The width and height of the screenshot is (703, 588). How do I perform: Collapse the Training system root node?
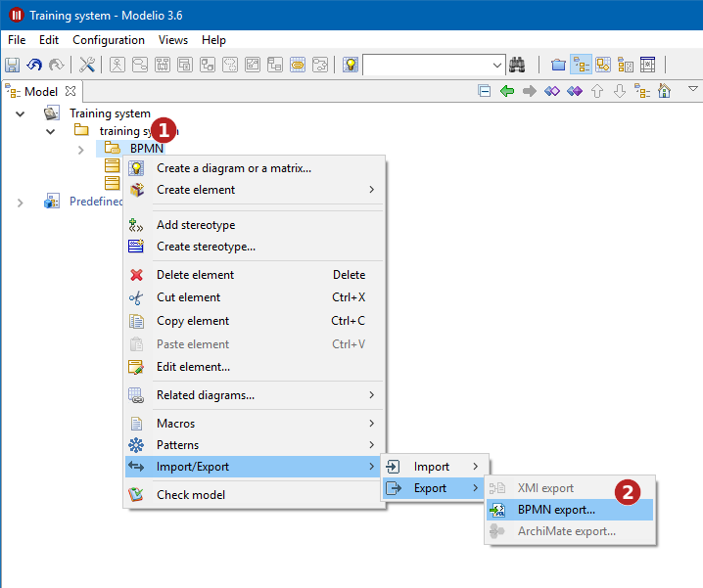pyautogui.click(x=21, y=113)
